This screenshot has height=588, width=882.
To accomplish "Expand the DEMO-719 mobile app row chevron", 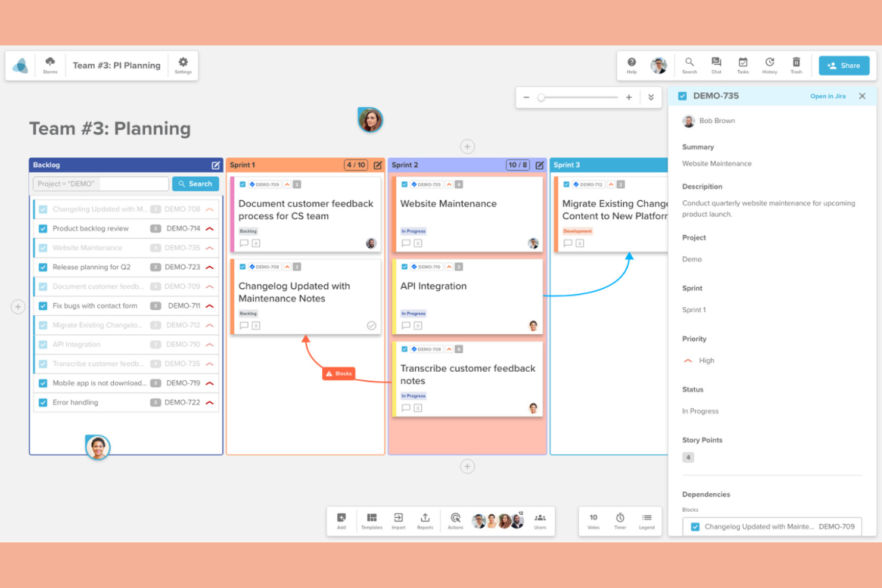I will (x=210, y=384).
